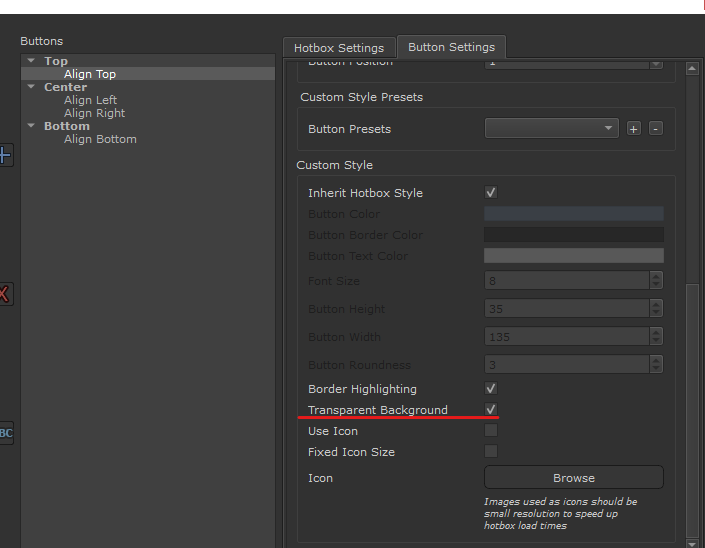Open the Button Presets dropdown
Screen dimensions: 705x548
[551, 129]
